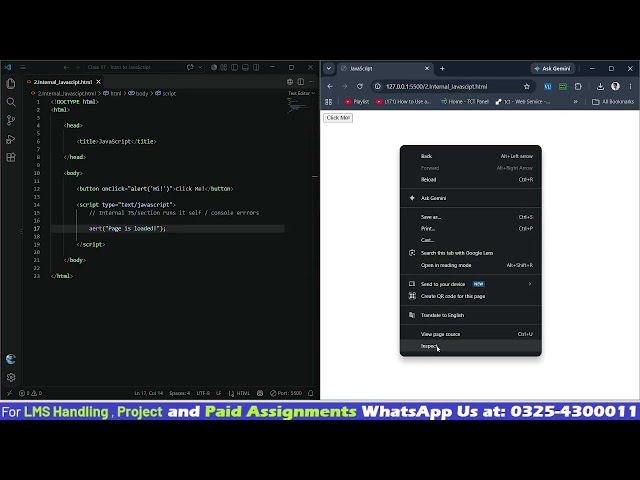The height and width of the screenshot is (480, 640).
Task: Open the errors and warnings status indicator
Action: (x=30, y=393)
